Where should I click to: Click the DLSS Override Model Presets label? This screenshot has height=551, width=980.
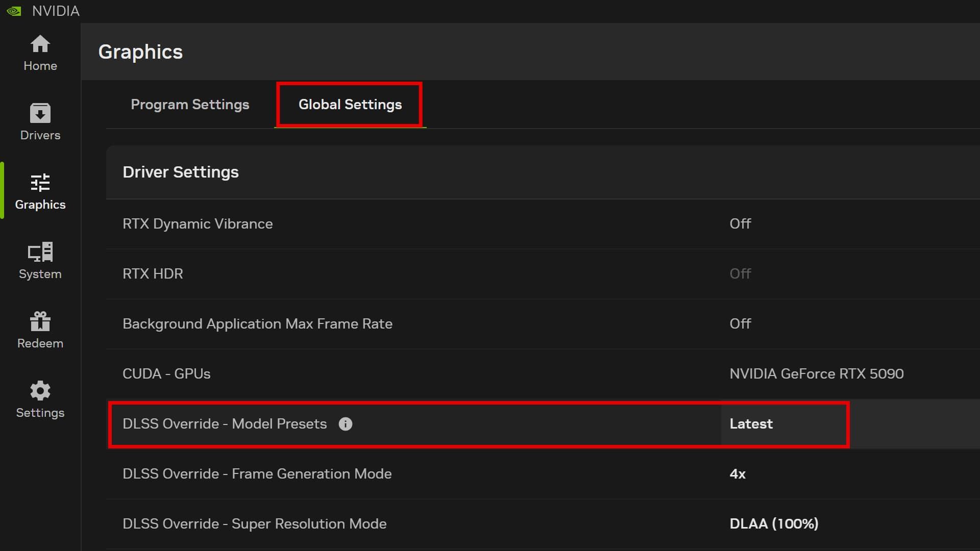click(x=225, y=424)
